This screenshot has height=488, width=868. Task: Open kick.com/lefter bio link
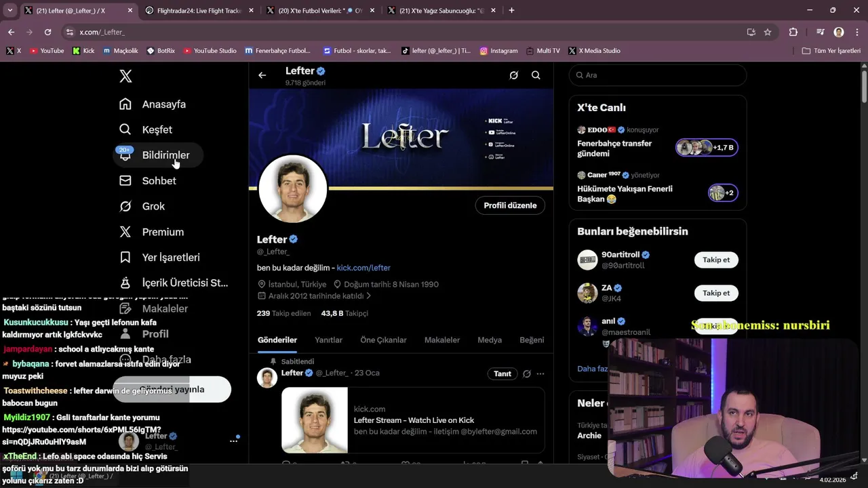(x=363, y=268)
